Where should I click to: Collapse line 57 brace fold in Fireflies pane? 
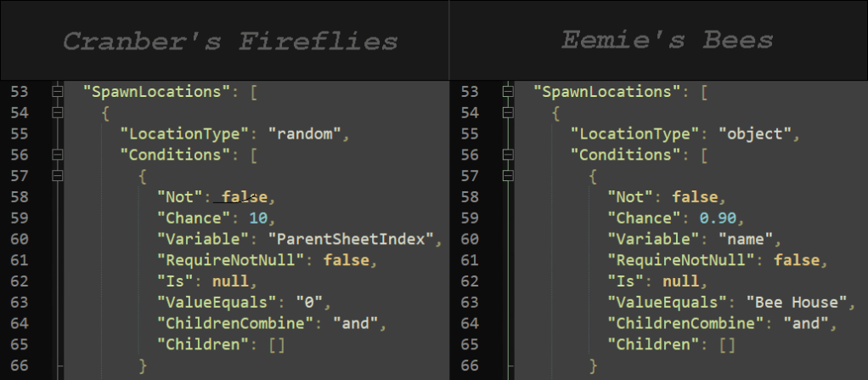57,176
